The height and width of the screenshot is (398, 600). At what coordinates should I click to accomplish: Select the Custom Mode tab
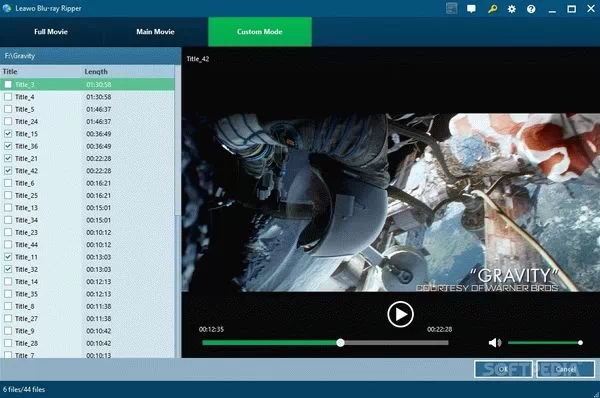pos(260,32)
